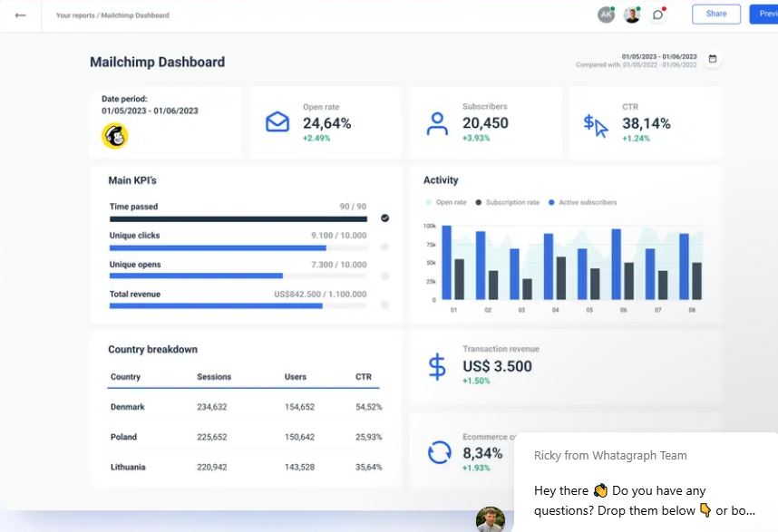Click the 24,64% open rate value
The height and width of the screenshot is (532, 778).
click(327, 123)
